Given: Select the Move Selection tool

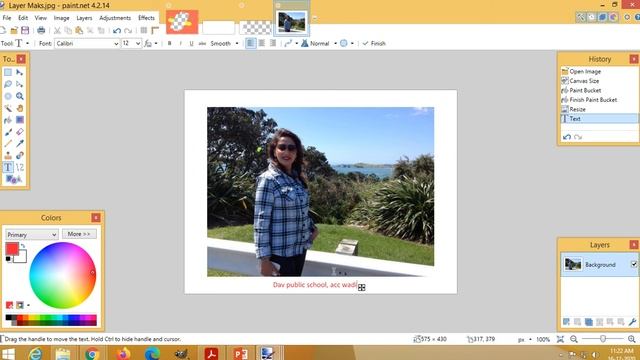Looking at the screenshot, I should coord(20,84).
